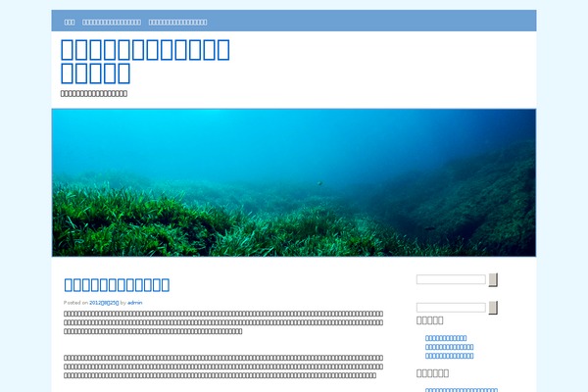This screenshot has width=588, height=392.
Task: Open the third link under the first sidebar heading
Action: point(449,356)
